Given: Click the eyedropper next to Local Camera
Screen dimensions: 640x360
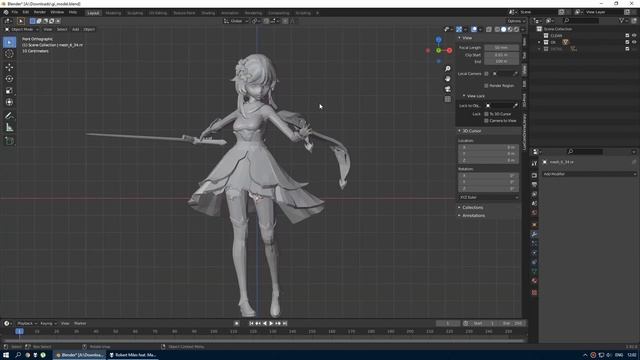Looking at the screenshot, I should pos(515,74).
